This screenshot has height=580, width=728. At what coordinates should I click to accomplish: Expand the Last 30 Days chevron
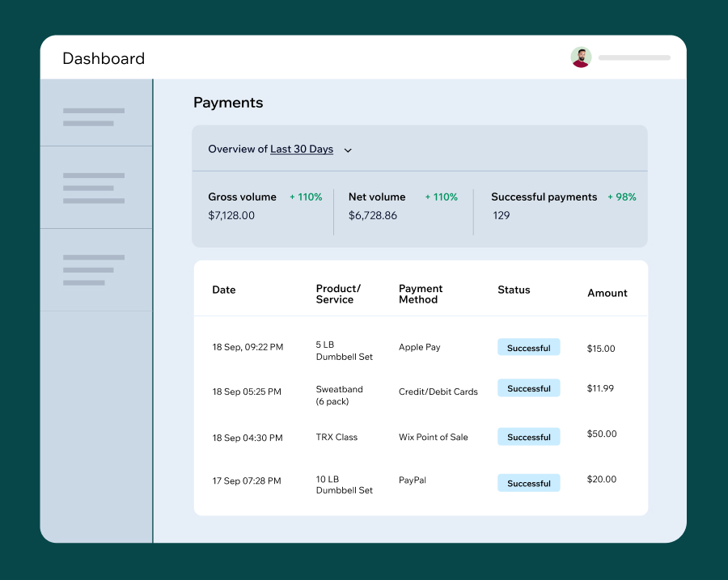click(348, 150)
